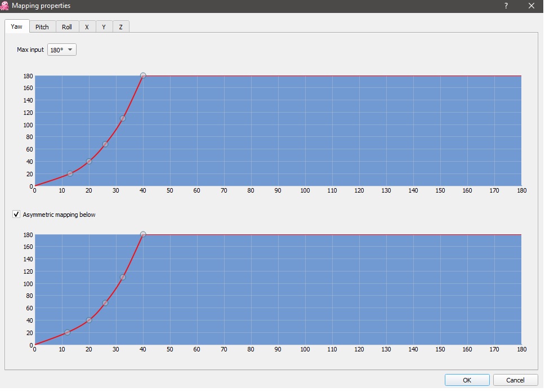Click the Max input dropdown arrow

tap(70, 50)
